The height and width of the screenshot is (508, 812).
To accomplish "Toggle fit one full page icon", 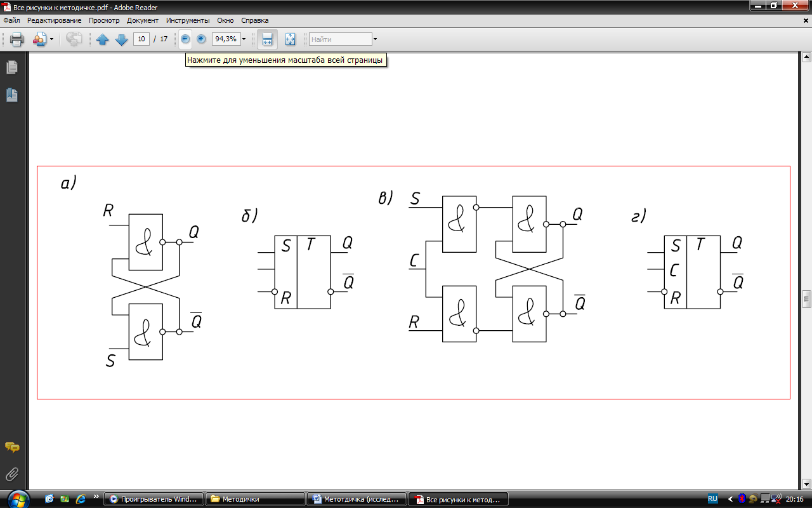I will point(291,39).
